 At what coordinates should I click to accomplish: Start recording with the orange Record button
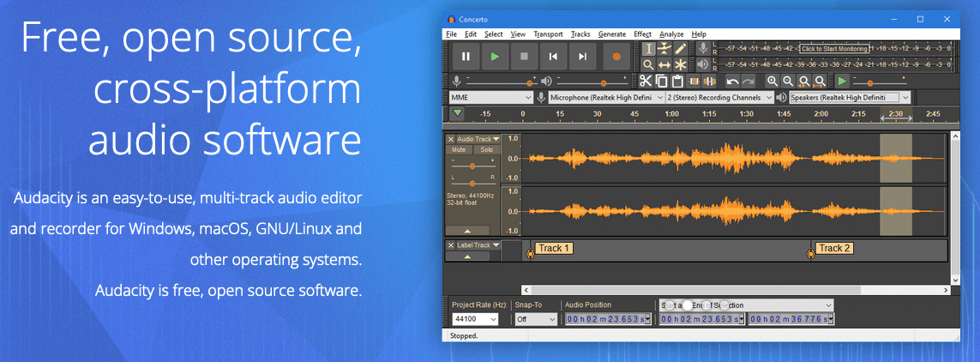click(616, 57)
